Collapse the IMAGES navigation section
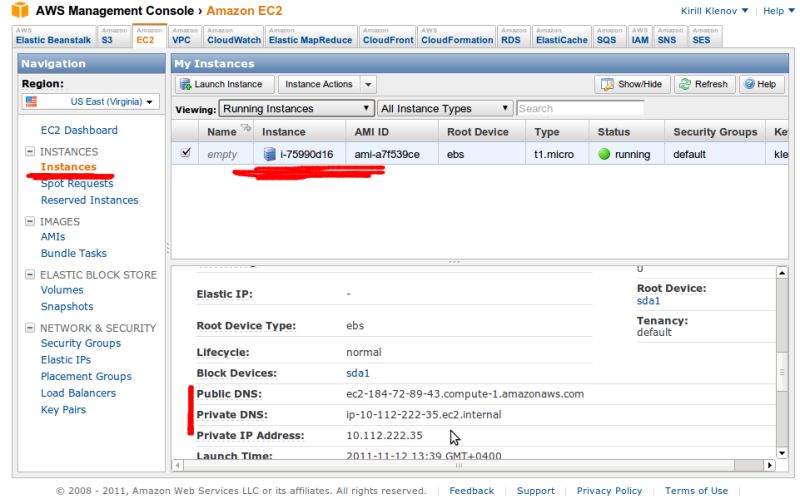This screenshot has width=800, height=504. (30, 221)
